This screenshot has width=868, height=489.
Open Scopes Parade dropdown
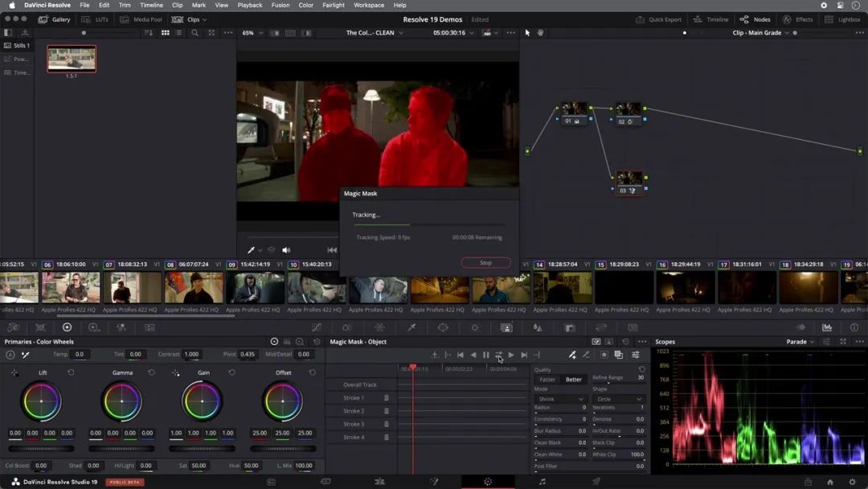[x=800, y=342]
